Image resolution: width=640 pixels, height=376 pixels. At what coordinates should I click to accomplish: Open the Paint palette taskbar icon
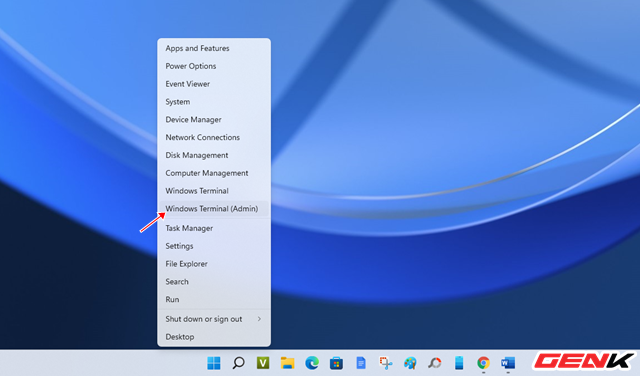[x=410, y=363]
